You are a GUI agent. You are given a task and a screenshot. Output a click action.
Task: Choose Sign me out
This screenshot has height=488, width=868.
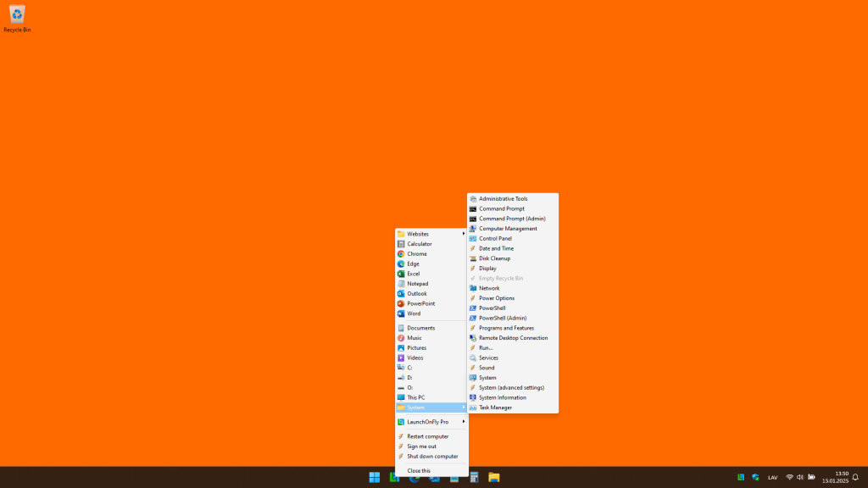point(421,446)
